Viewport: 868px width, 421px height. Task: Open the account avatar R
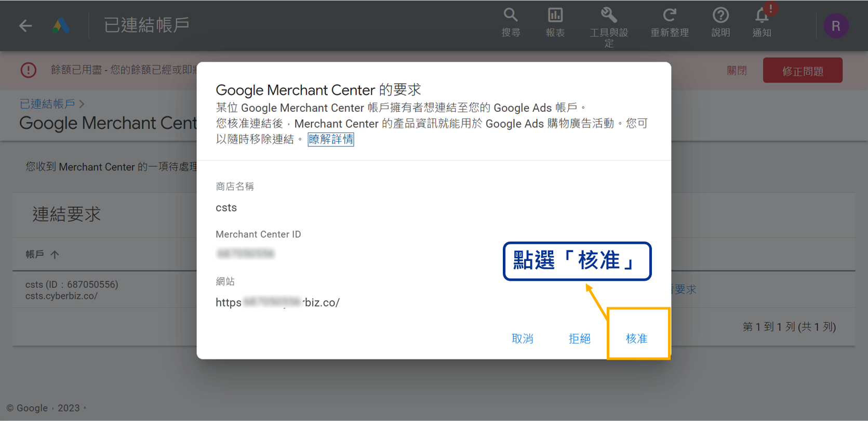(x=836, y=26)
